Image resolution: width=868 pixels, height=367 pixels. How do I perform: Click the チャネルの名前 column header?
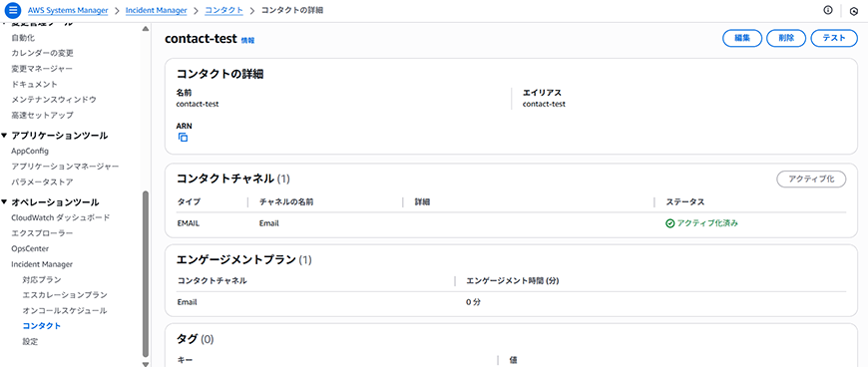point(286,202)
